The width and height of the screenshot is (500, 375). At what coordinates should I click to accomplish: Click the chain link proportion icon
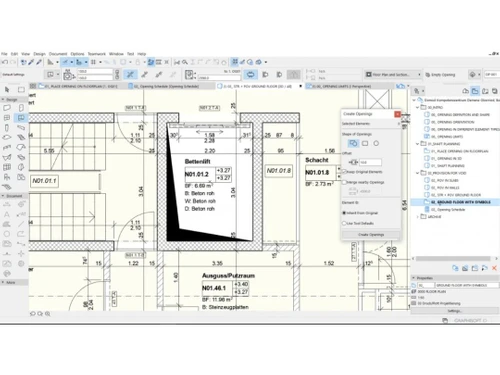point(117,75)
